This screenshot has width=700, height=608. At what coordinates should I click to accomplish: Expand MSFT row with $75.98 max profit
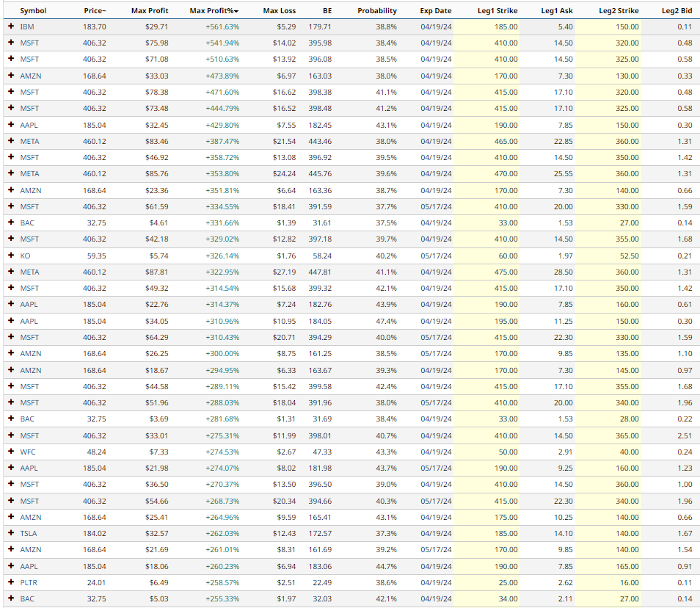tap(11, 43)
